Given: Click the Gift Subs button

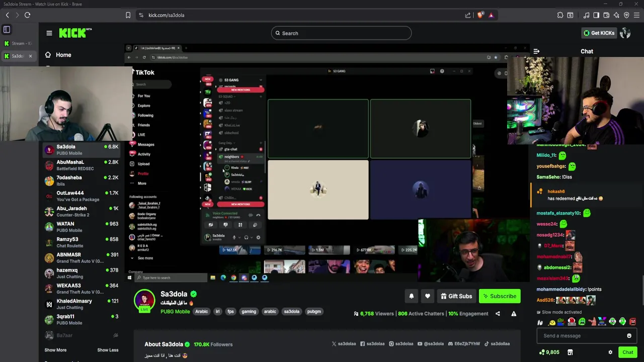Looking at the screenshot, I should coord(456,296).
